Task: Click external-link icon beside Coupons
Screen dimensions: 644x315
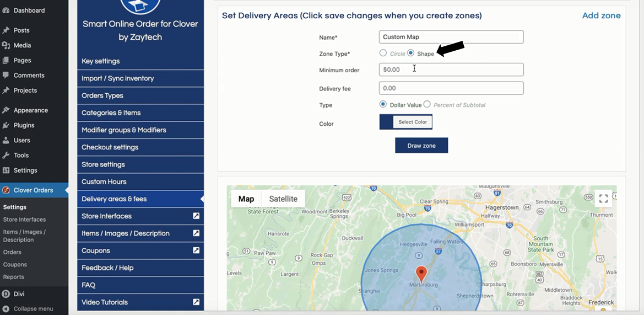Action: click(196, 250)
